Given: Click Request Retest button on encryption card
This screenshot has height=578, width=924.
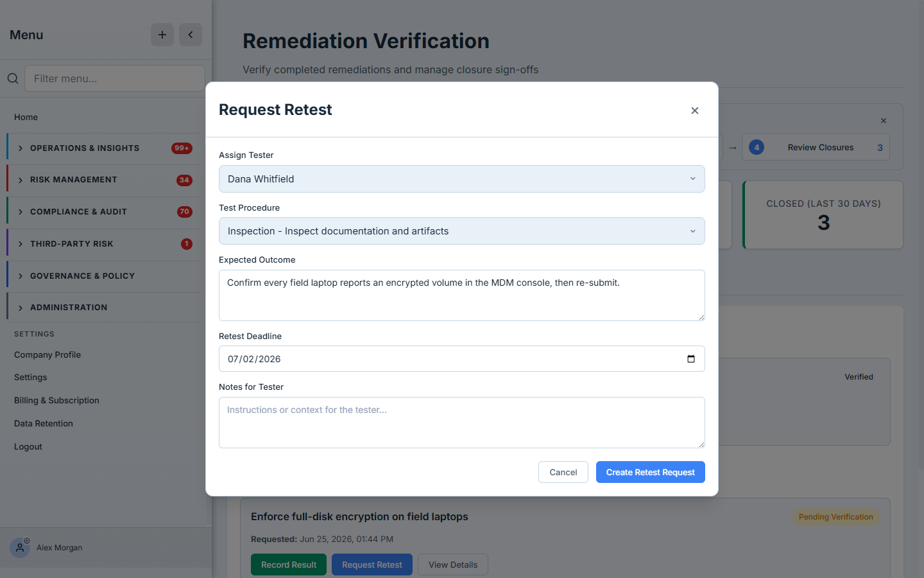Looking at the screenshot, I should point(372,565).
